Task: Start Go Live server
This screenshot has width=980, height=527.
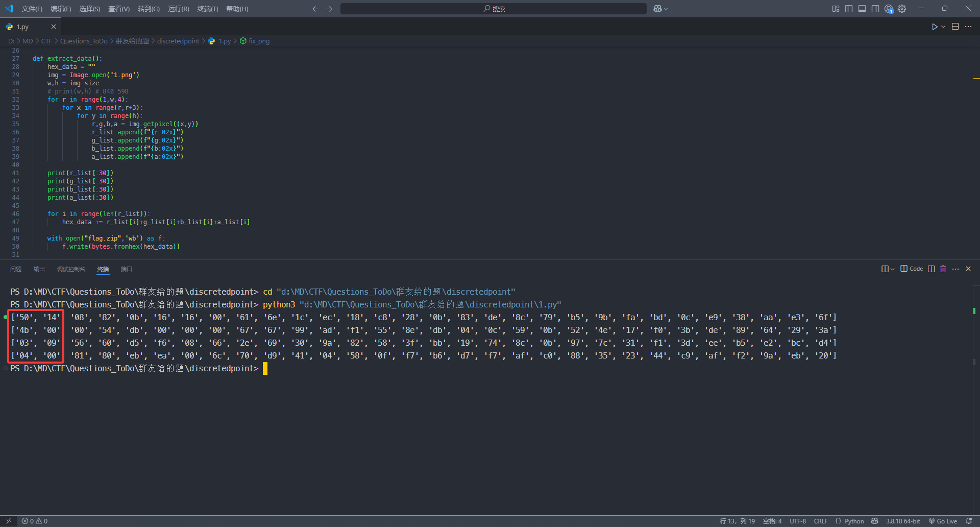Action: coord(943,521)
